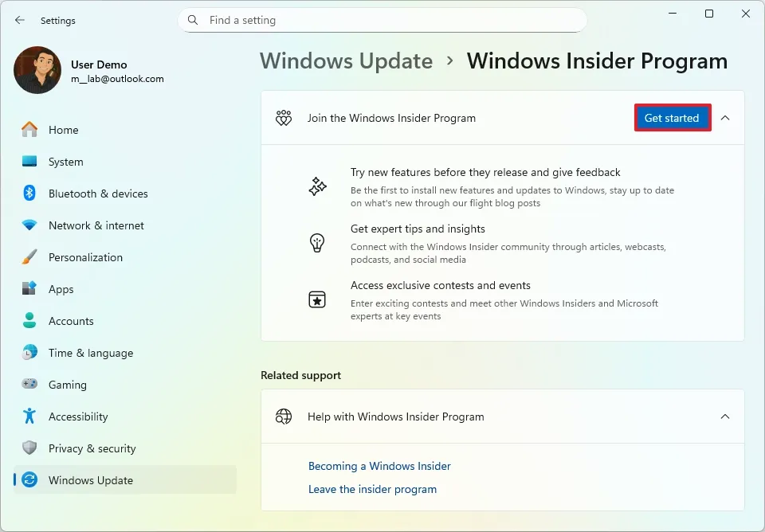Open Becoming a Windows Insider link
Screen dimensions: 765x532
(379, 466)
